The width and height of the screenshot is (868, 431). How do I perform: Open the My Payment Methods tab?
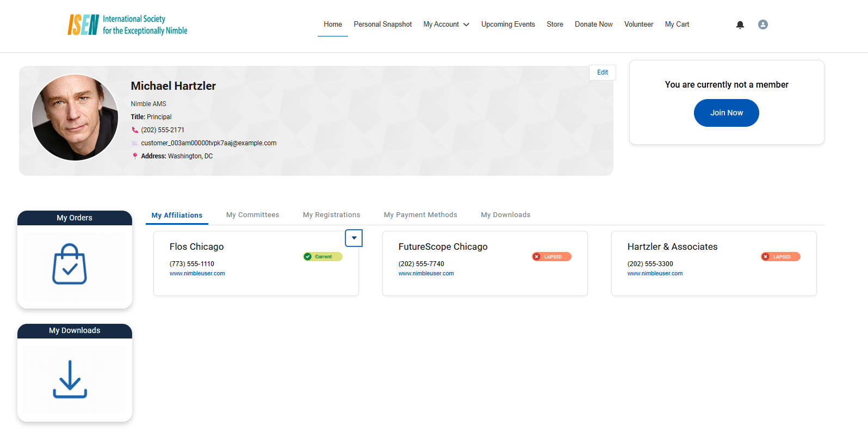pos(420,215)
